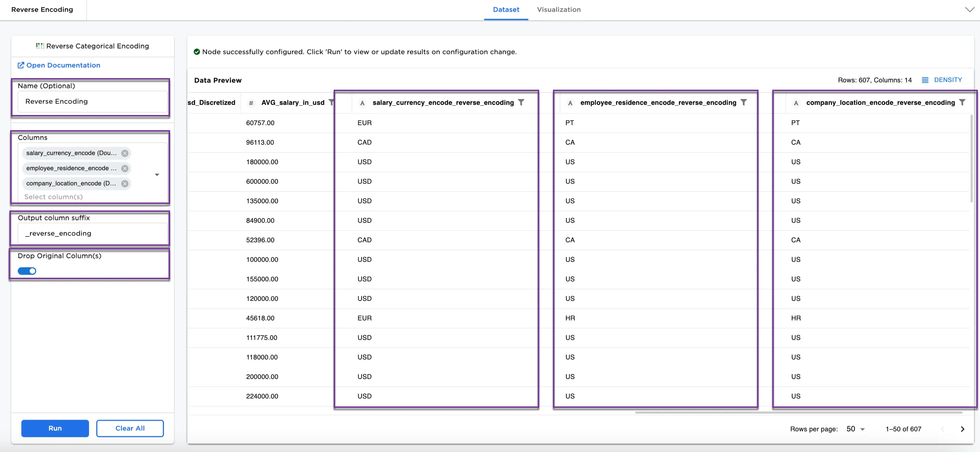Click the Clear All button

point(130,428)
